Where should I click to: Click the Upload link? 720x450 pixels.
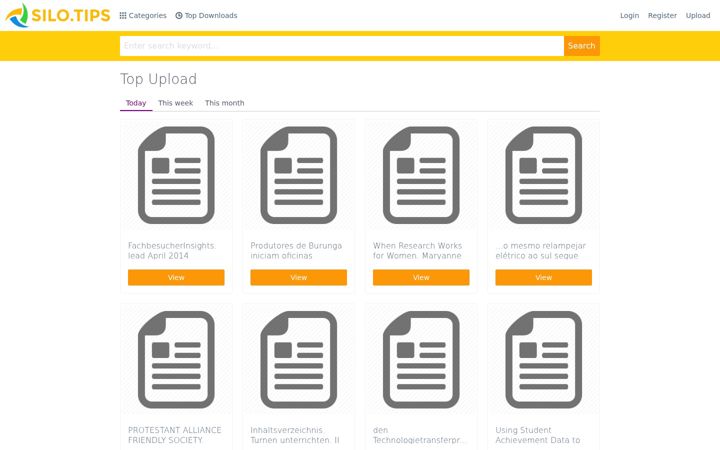[x=698, y=15]
